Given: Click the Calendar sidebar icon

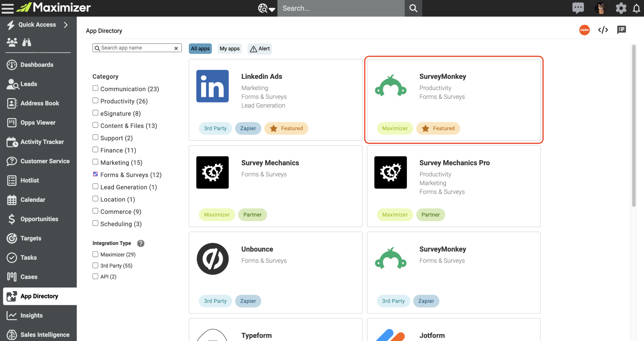Looking at the screenshot, I should tap(12, 200).
